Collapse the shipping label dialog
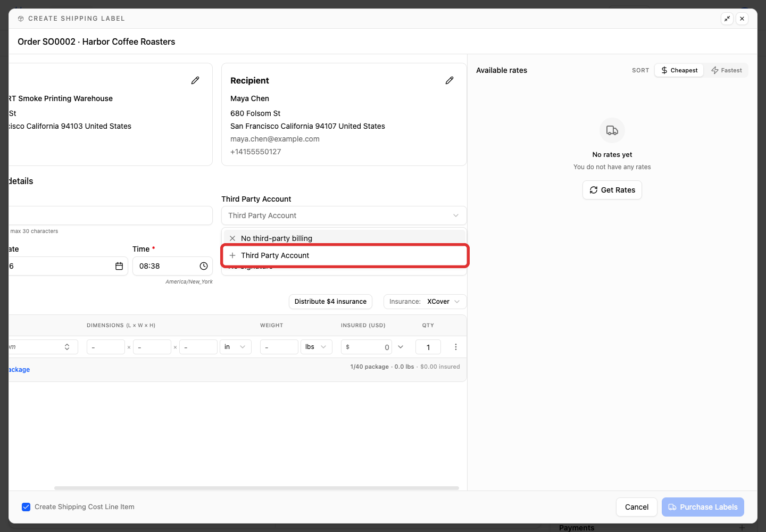The height and width of the screenshot is (532, 766). click(x=727, y=19)
